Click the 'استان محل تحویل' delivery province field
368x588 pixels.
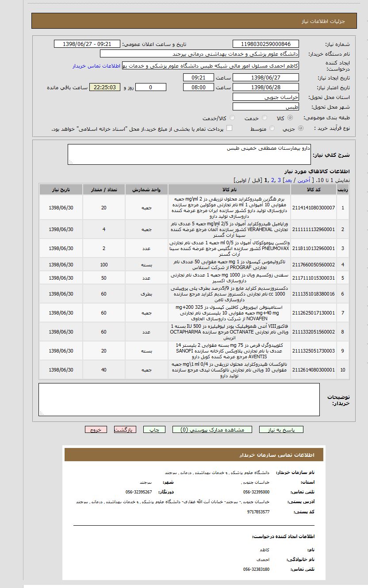click(265, 97)
